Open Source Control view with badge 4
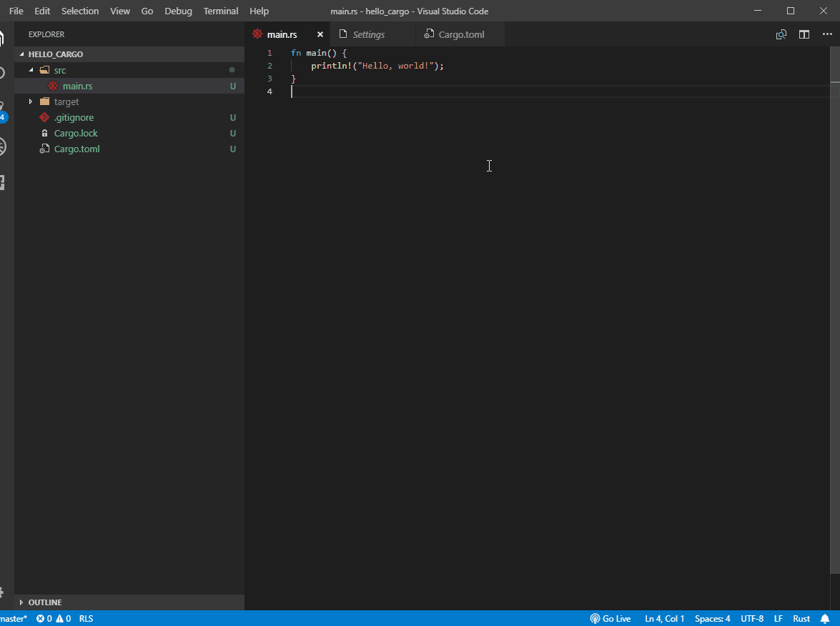 click(3, 111)
